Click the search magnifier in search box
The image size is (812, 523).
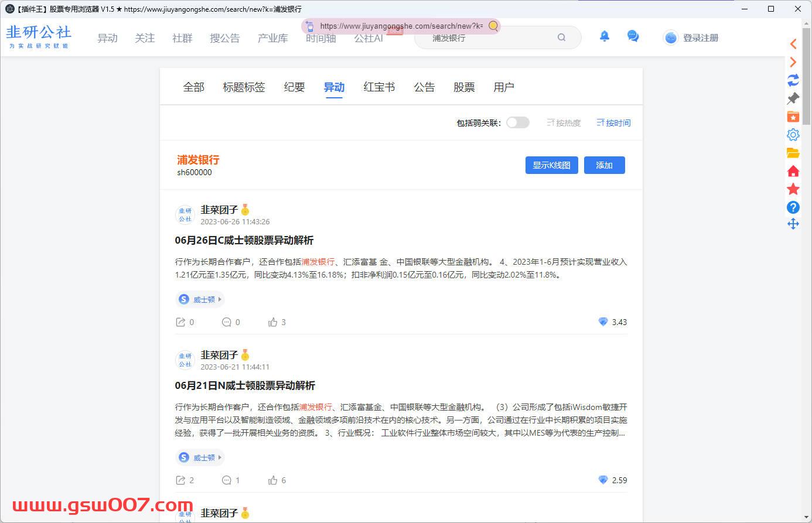pos(561,37)
